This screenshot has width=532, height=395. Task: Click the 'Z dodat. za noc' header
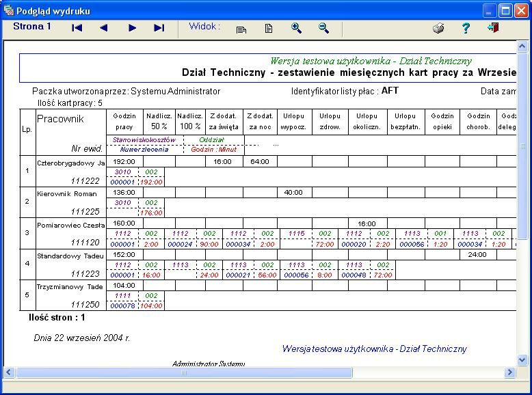(260, 122)
